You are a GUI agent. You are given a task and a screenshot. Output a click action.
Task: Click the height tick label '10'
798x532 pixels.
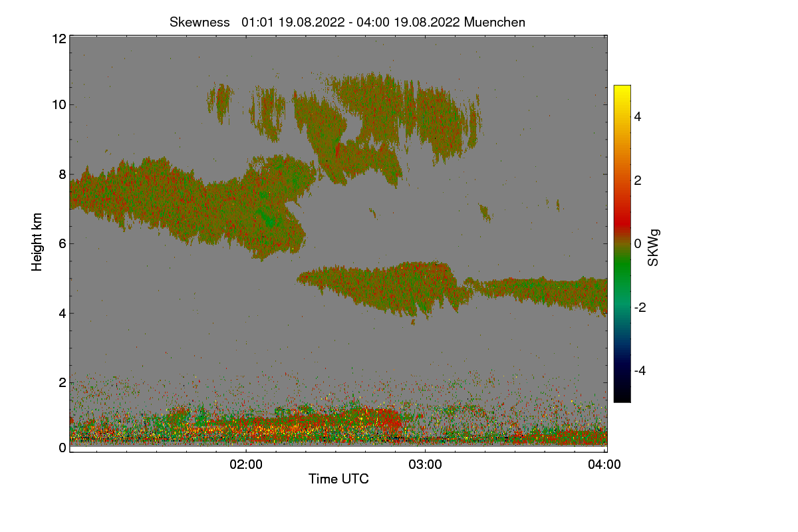59,104
